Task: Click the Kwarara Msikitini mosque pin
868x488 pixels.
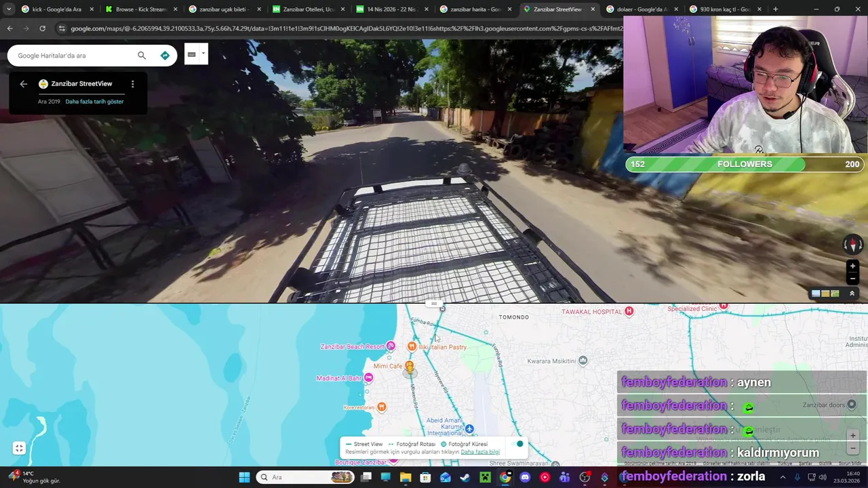Action: pos(583,361)
